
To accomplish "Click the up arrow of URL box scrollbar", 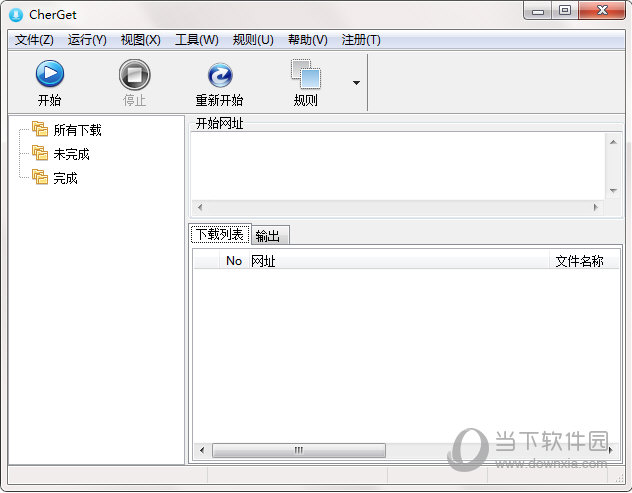I will tap(613, 142).
